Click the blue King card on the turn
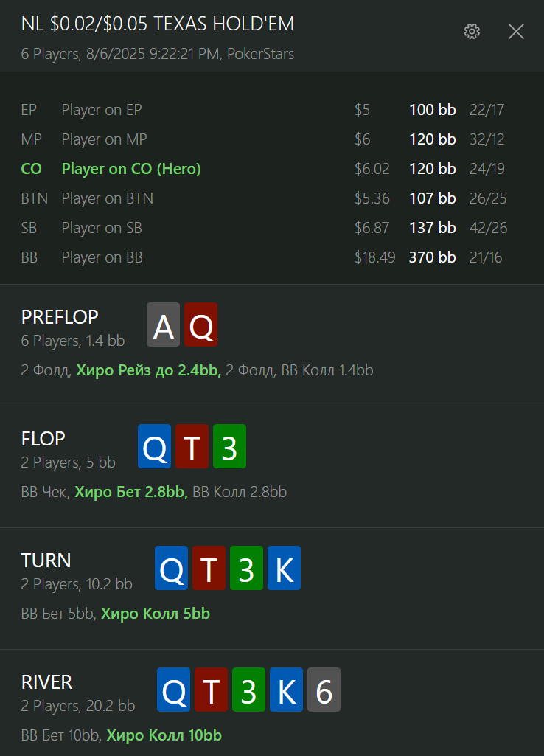This screenshot has width=544, height=756. tap(285, 568)
